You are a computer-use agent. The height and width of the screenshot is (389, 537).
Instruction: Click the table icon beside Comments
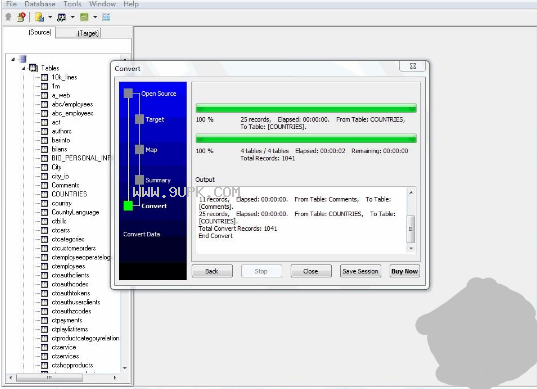(44, 185)
